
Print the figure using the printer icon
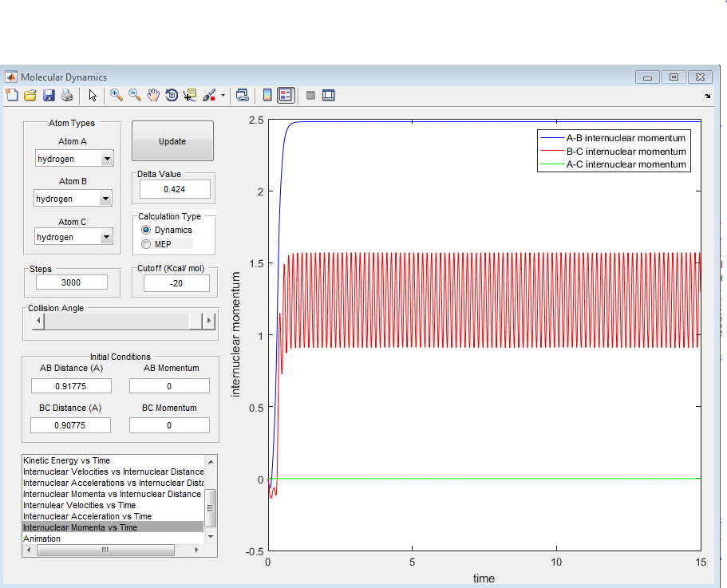coord(67,96)
